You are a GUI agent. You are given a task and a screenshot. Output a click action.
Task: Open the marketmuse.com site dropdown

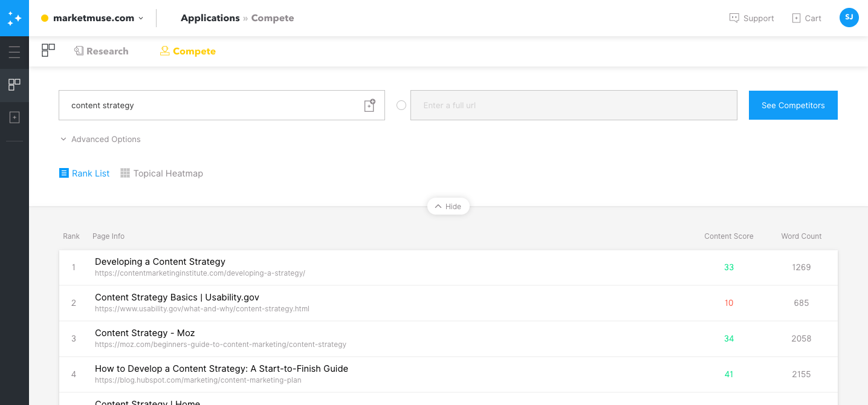point(92,18)
